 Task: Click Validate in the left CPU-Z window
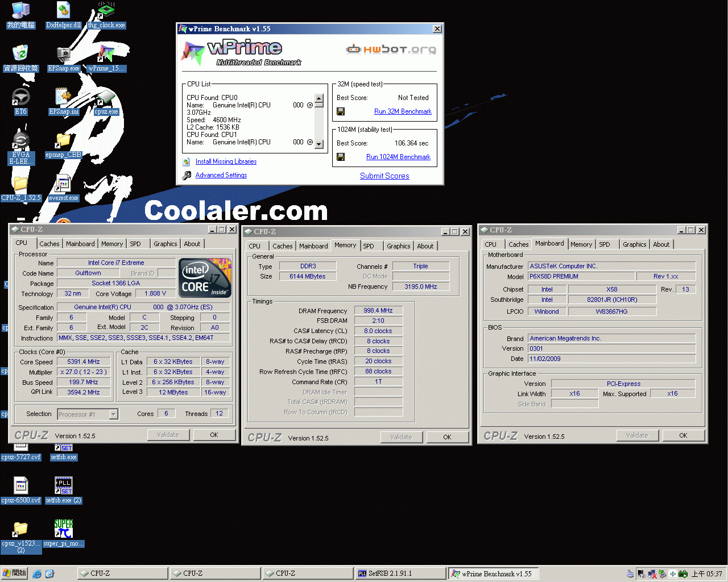click(168, 435)
